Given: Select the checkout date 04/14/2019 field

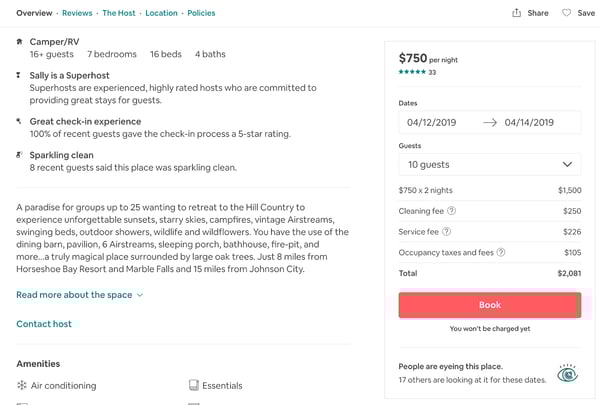Looking at the screenshot, I should pos(529,122).
